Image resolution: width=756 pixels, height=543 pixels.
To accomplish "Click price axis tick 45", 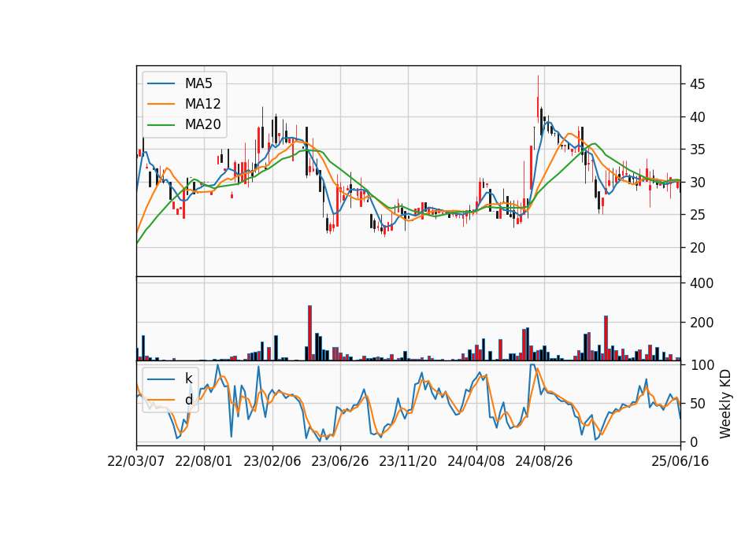I will click(x=697, y=84).
